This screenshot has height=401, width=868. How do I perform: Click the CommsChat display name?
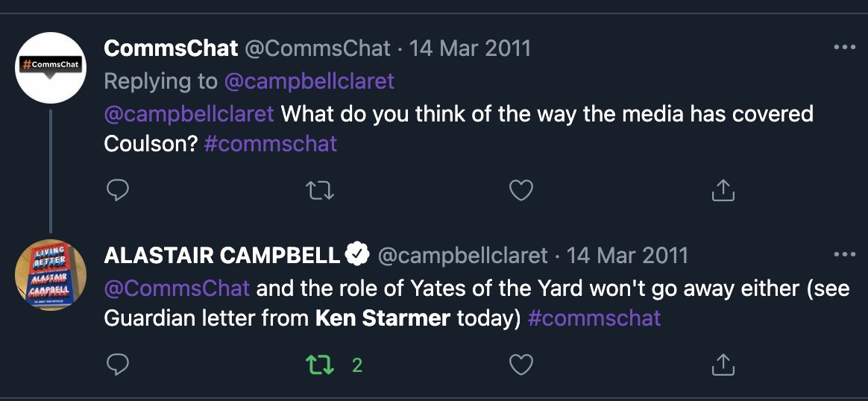pyautogui.click(x=171, y=48)
